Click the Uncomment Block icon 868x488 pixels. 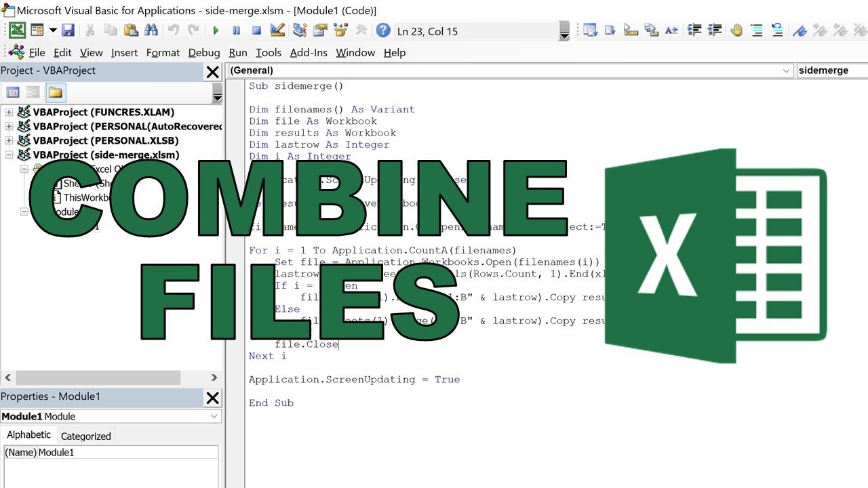click(x=778, y=30)
